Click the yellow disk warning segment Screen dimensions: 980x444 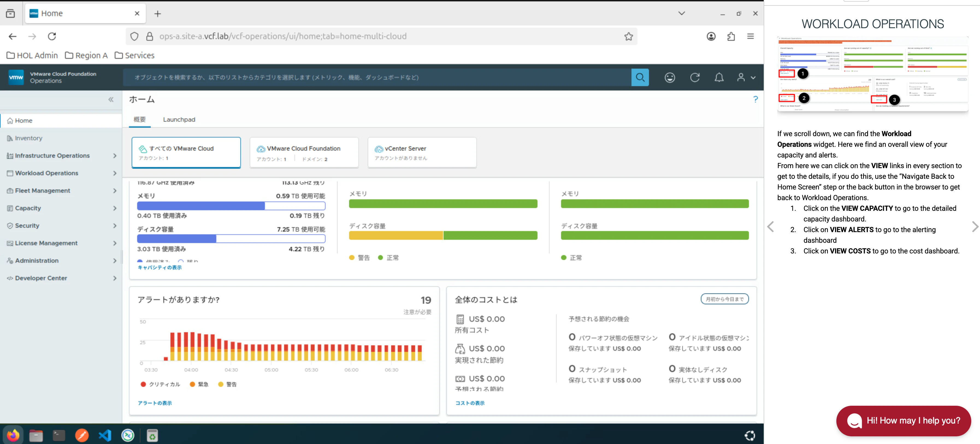(x=396, y=236)
